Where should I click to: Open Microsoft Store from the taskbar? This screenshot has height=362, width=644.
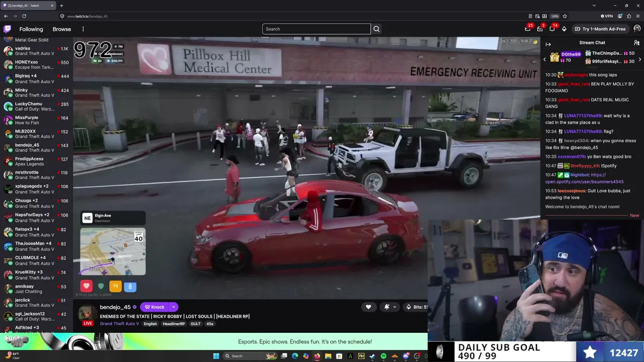pos(339,356)
